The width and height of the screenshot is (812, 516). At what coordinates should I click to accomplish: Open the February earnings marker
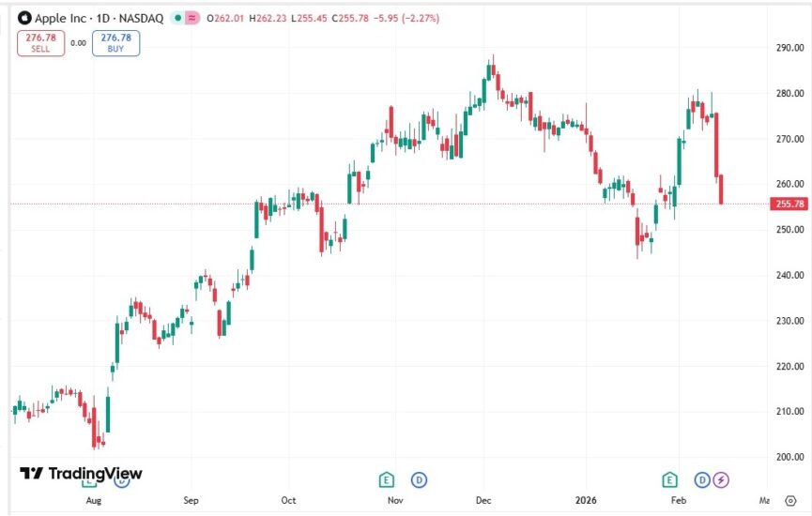click(670, 479)
